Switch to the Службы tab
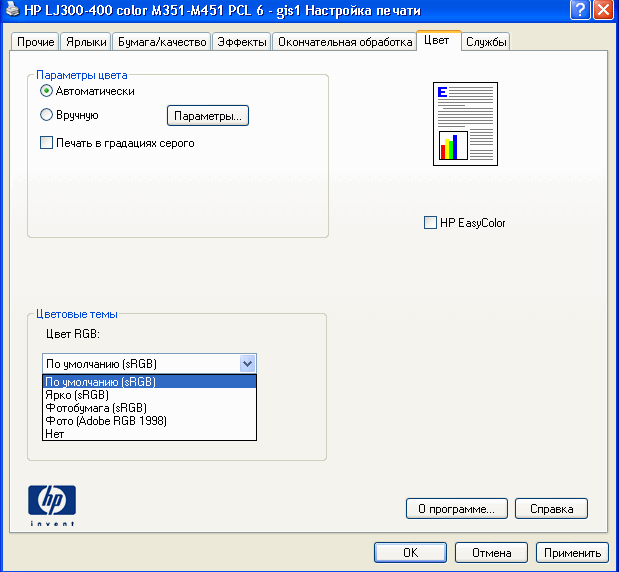Viewport: 619px width, 572px height. (486, 42)
